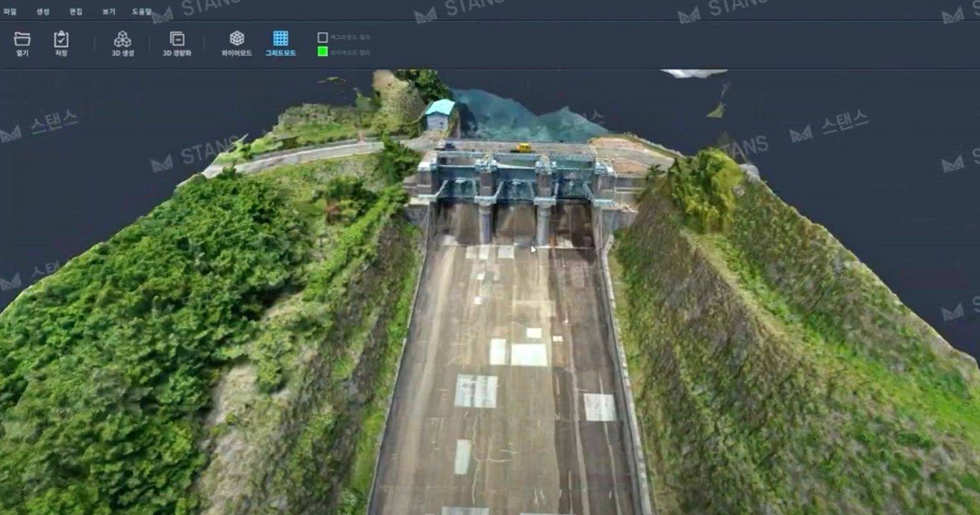Open the 보기 menu
Image resolution: width=980 pixels, height=515 pixels.
click(109, 12)
